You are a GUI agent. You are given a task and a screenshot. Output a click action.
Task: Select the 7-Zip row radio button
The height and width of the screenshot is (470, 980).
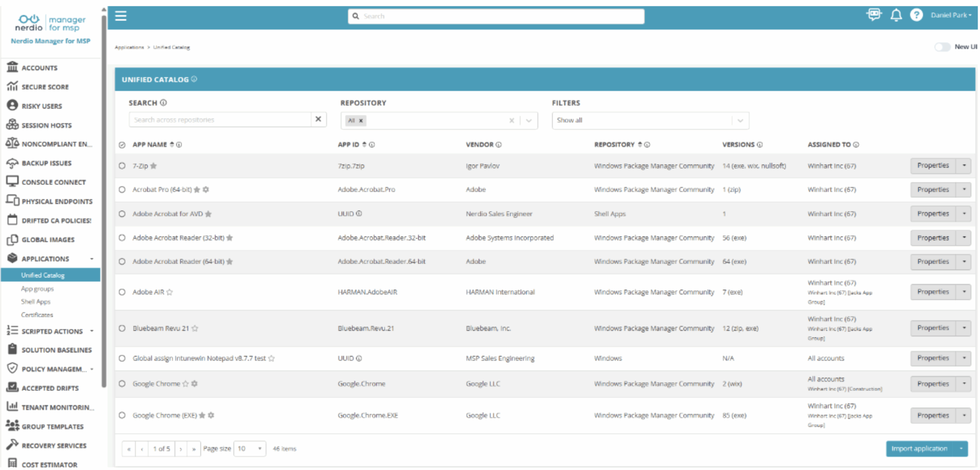click(x=122, y=166)
